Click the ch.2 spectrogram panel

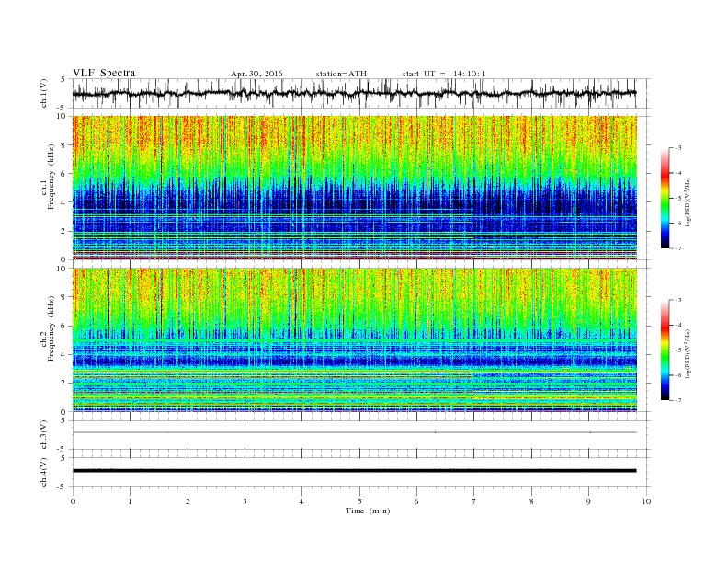[x=354, y=339]
